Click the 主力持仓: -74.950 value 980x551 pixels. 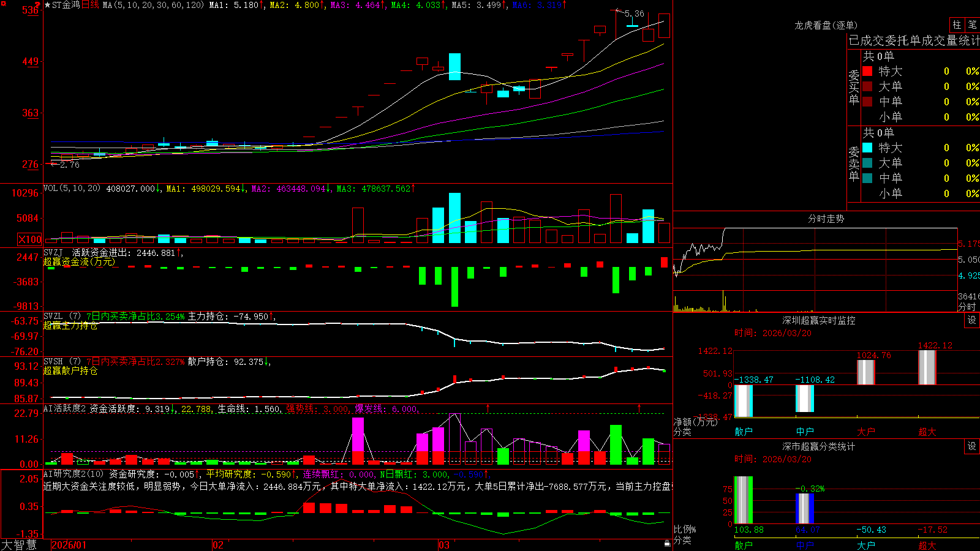231,317
